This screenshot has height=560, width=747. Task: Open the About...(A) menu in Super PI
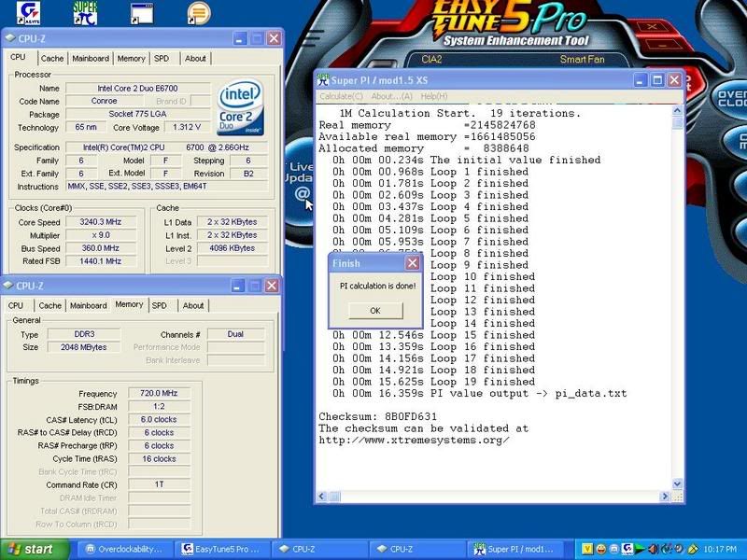point(391,96)
